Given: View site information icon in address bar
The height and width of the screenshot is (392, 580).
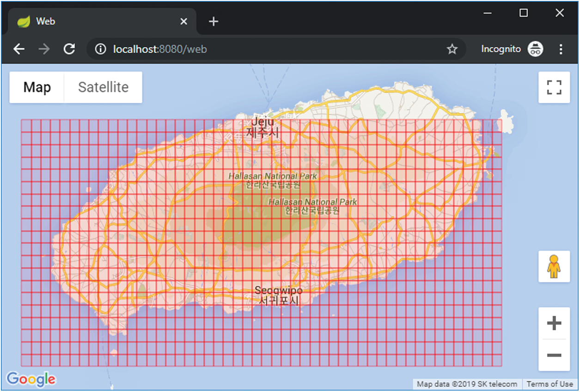Looking at the screenshot, I should point(100,49).
